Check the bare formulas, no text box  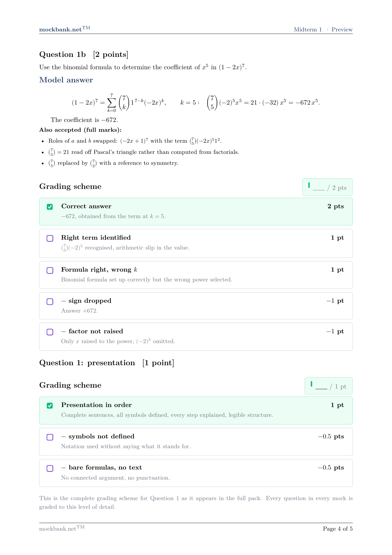pos(50,468)
